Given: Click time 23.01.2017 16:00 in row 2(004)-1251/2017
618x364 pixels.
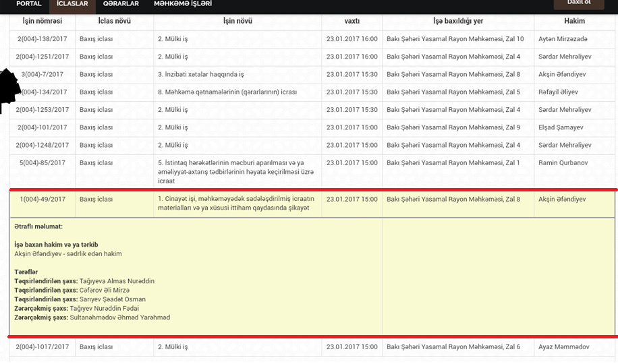Looking at the screenshot, I should click(x=352, y=57).
